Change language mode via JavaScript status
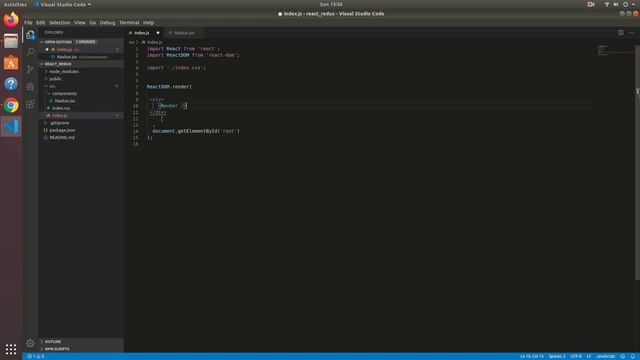 pos(605,356)
